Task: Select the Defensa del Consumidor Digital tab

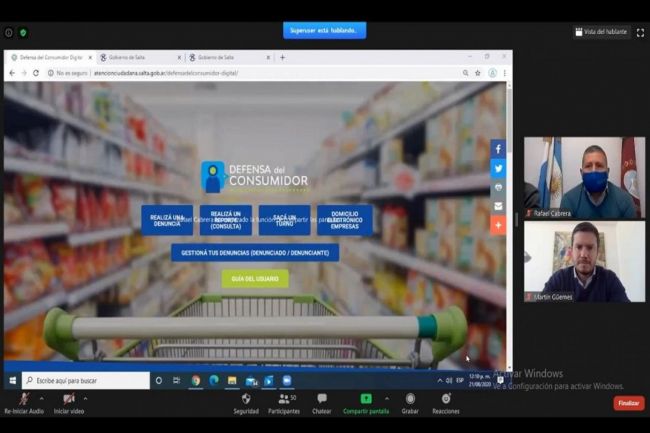Action: 50,58
